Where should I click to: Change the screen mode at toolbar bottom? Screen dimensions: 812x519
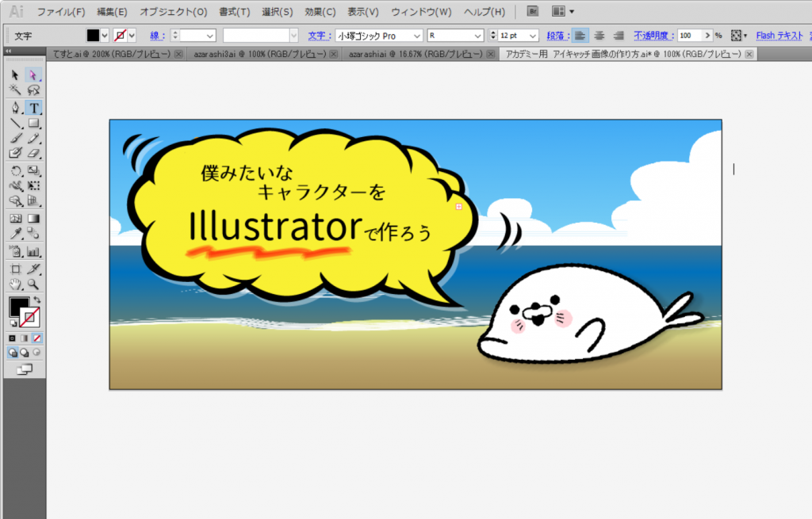point(25,369)
